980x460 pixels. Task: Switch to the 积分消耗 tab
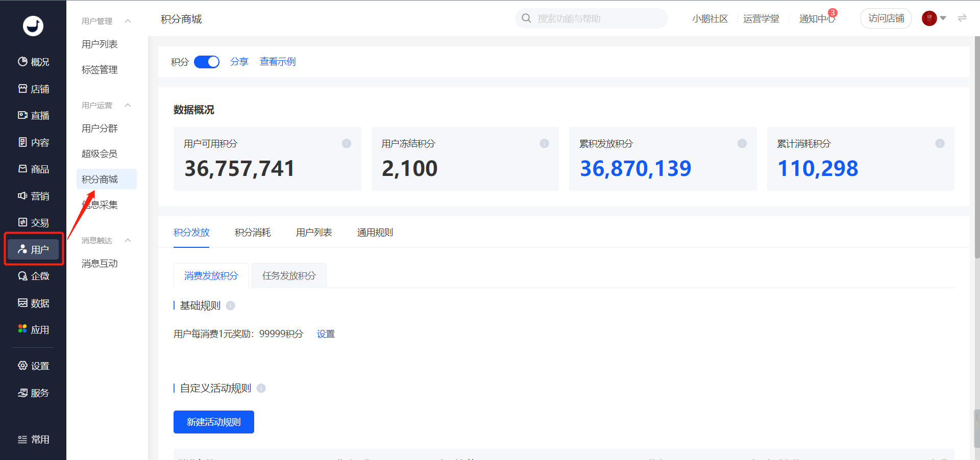(253, 233)
